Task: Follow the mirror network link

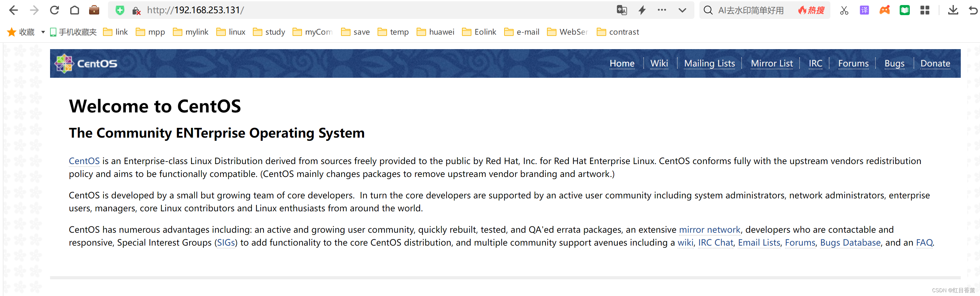Action: 709,230
